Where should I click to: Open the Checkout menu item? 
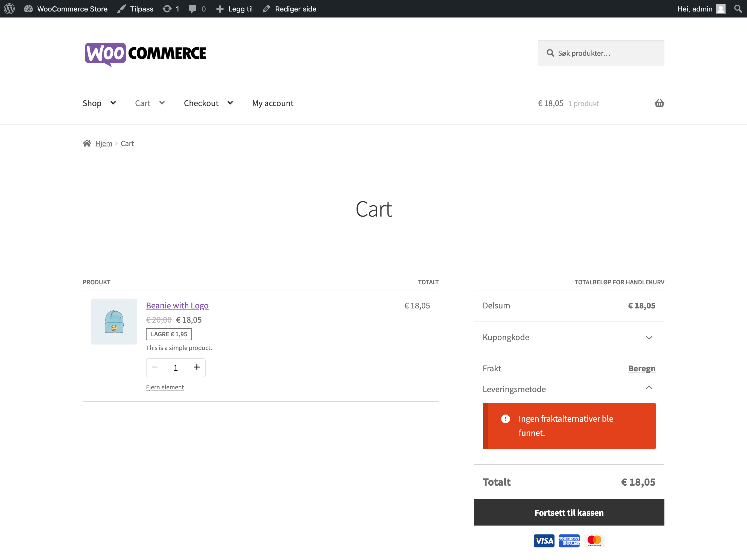(x=201, y=103)
